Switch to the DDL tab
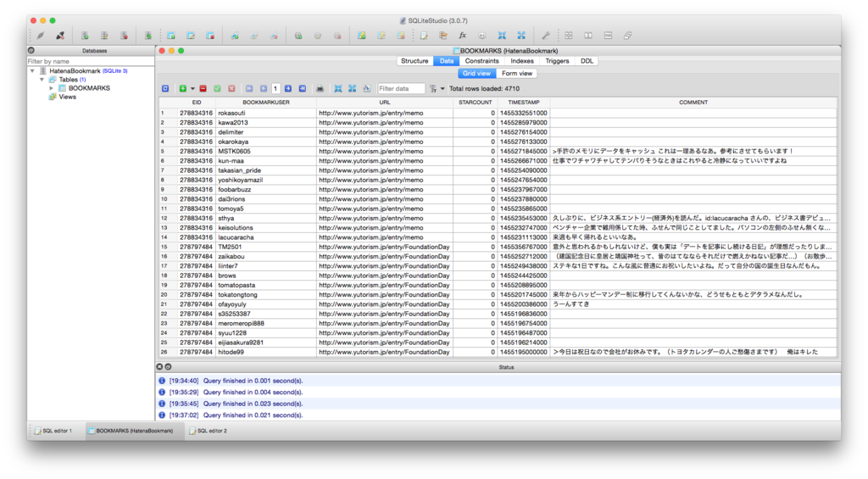The height and width of the screenshot is (479, 868). click(587, 61)
